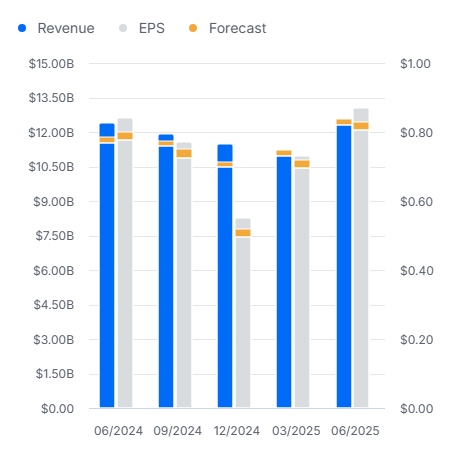Viewport: 467px width, 455px height.
Task: Click the $0.60 EPS axis label
Action: tap(417, 202)
